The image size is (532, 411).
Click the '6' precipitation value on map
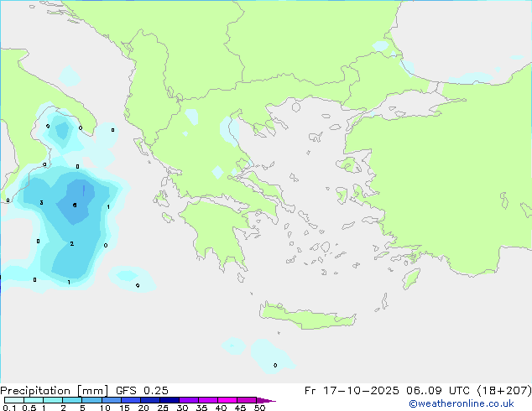click(75, 205)
